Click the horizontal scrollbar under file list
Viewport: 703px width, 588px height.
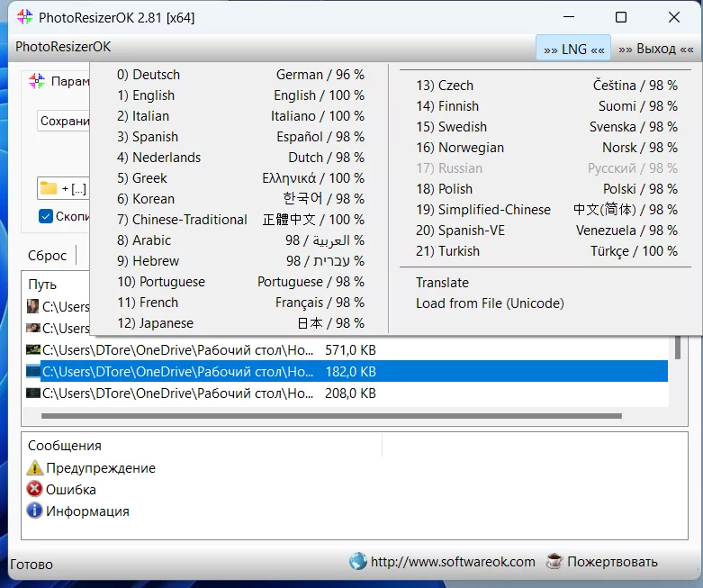331,416
